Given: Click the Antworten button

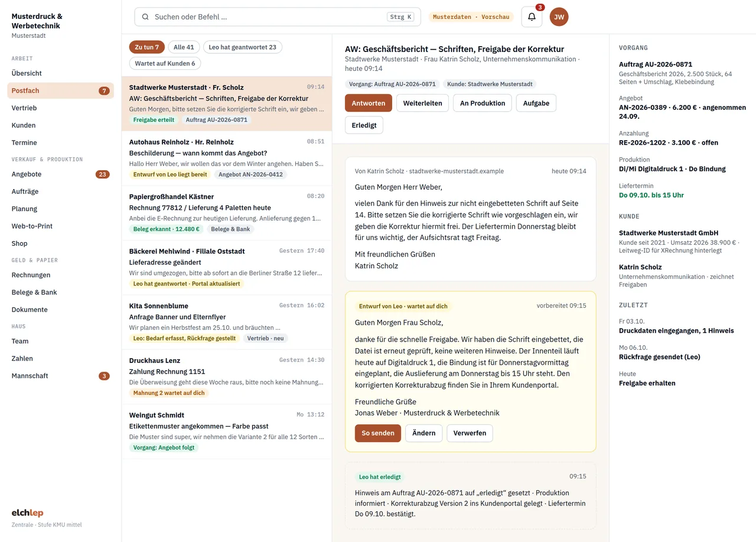Looking at the screenshot, I should tap(369, 103).
